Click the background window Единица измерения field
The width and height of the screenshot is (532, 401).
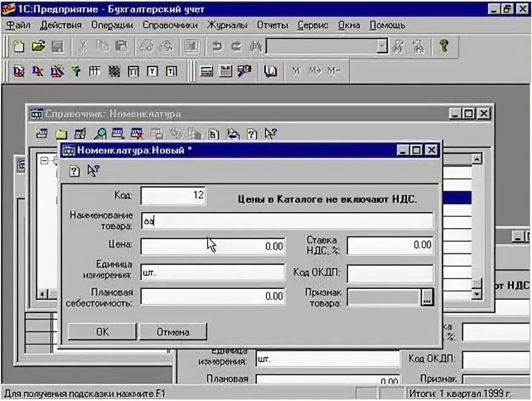(x=327, y=359)
